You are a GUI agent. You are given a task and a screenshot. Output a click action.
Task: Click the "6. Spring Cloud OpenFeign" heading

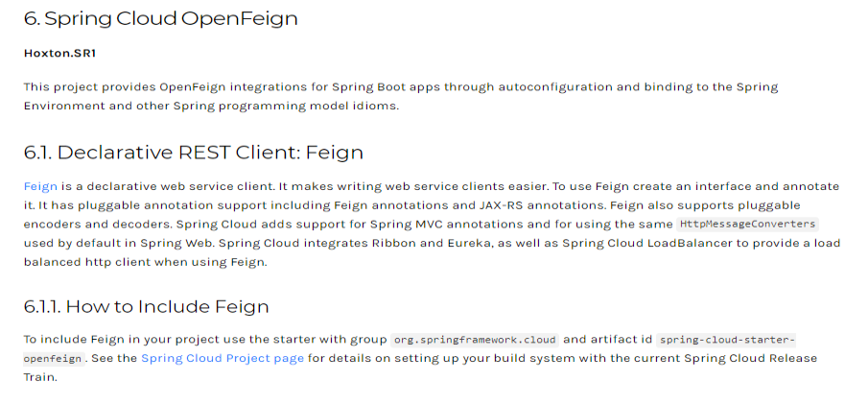click(x=160, y=18)
